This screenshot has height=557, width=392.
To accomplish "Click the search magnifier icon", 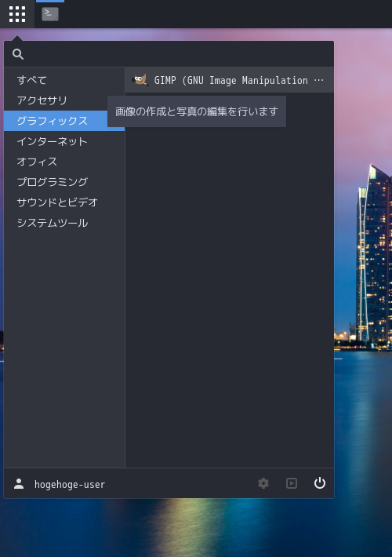I will pos(18,54).
